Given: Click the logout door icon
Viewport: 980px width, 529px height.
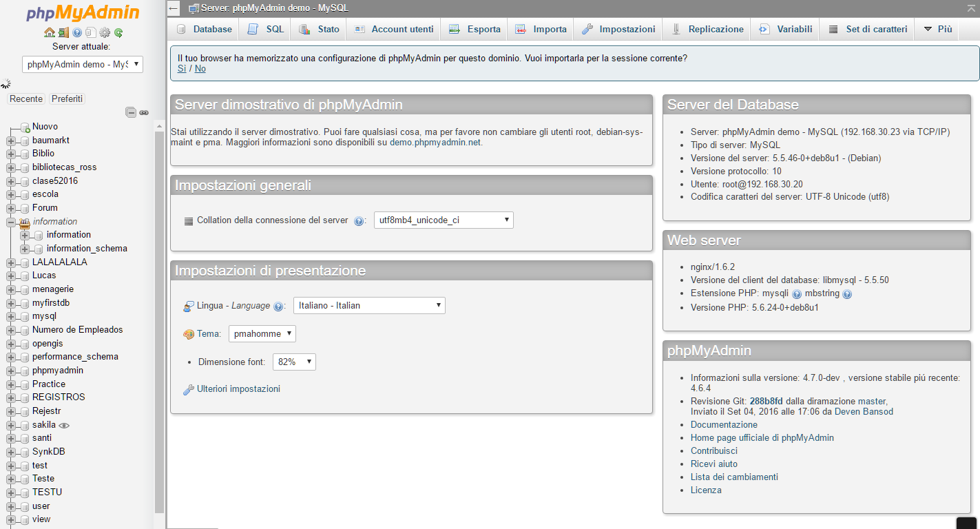Looking at the screenshot, I should (x=63, y=32).
